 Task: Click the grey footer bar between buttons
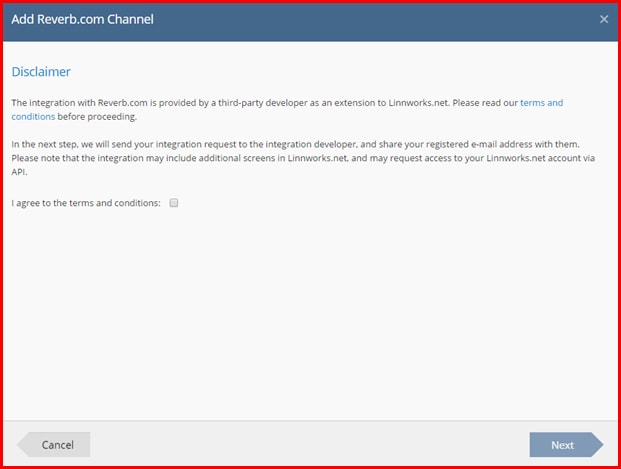tap(310, 444)
